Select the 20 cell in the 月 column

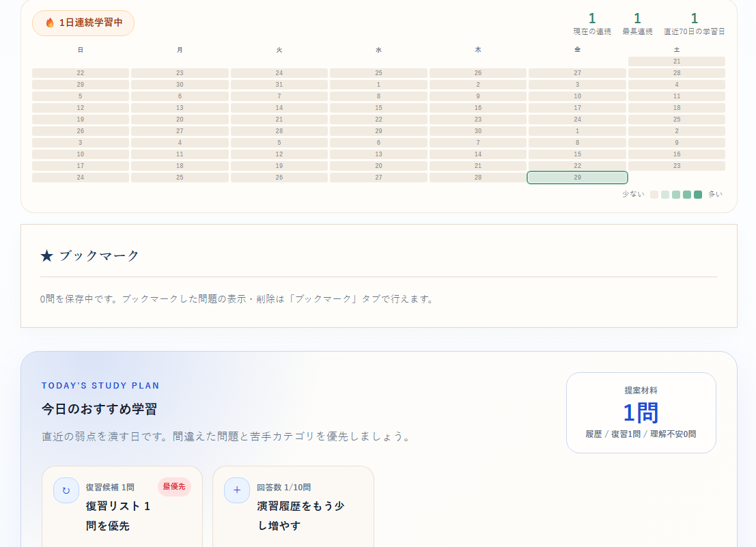tap(180, 120)
